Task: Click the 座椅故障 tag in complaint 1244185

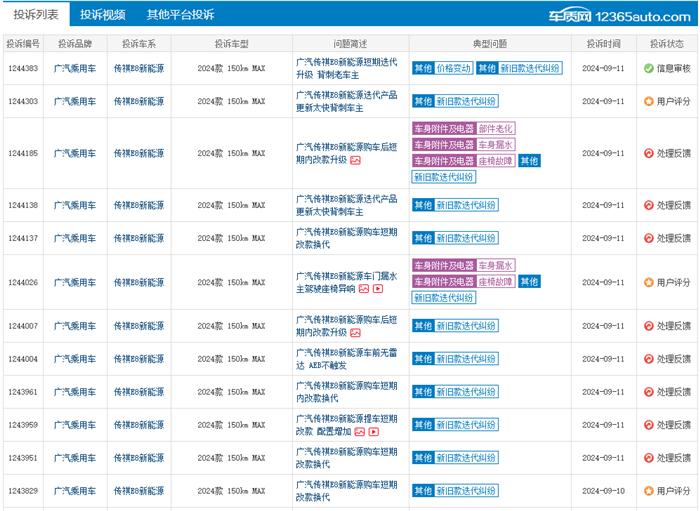Action: point(496,161)
